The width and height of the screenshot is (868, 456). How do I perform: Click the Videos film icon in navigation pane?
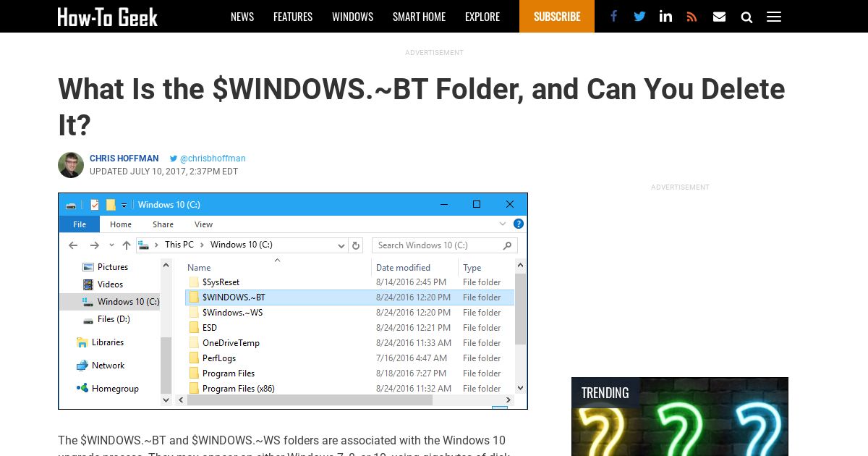click(88, 284)
